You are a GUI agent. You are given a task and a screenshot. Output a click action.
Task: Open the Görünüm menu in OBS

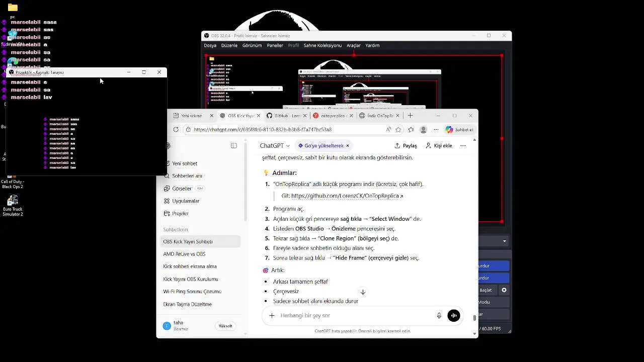pos(252,45)
